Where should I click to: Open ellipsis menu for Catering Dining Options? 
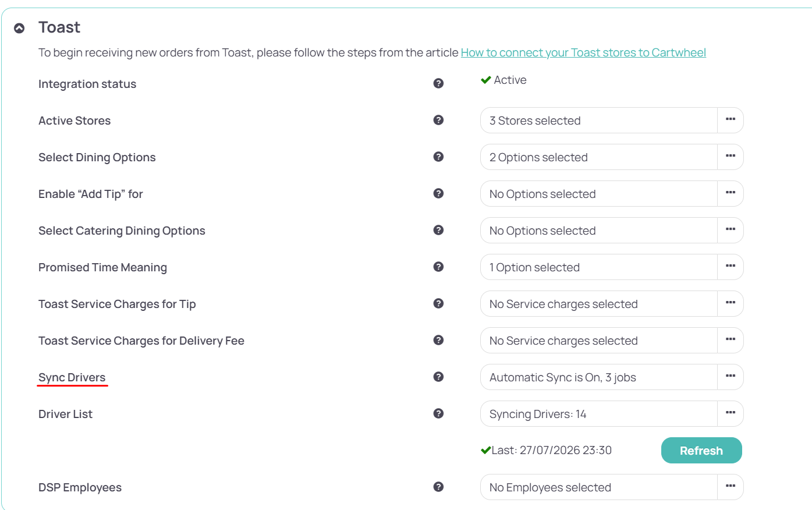pyautogui.click(x=731, y=230)
